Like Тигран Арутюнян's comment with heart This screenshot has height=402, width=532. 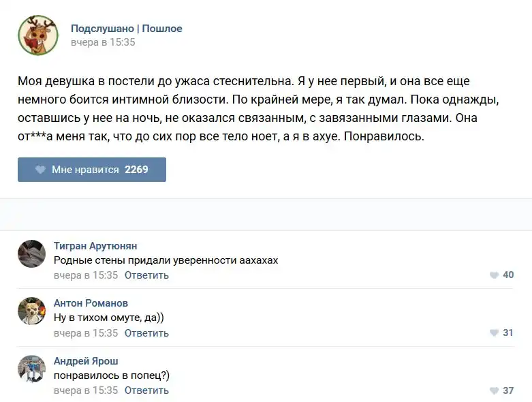point(494,275)
